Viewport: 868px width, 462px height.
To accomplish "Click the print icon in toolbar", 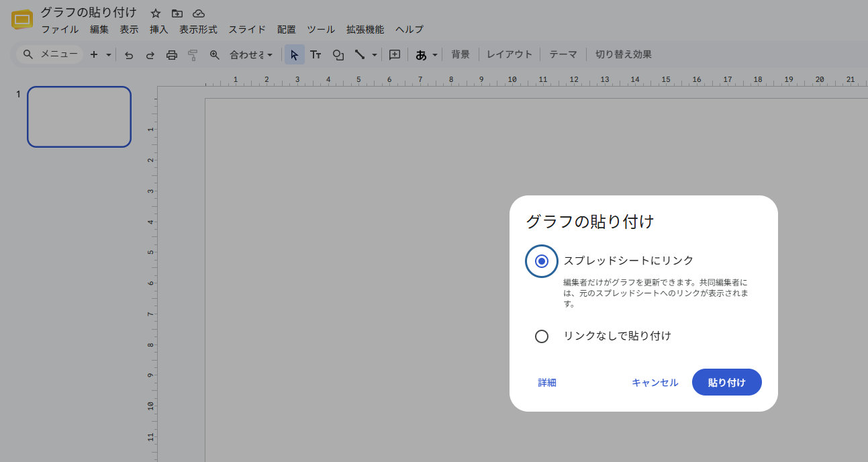I will pyautogui.click(x=172, y=55).
